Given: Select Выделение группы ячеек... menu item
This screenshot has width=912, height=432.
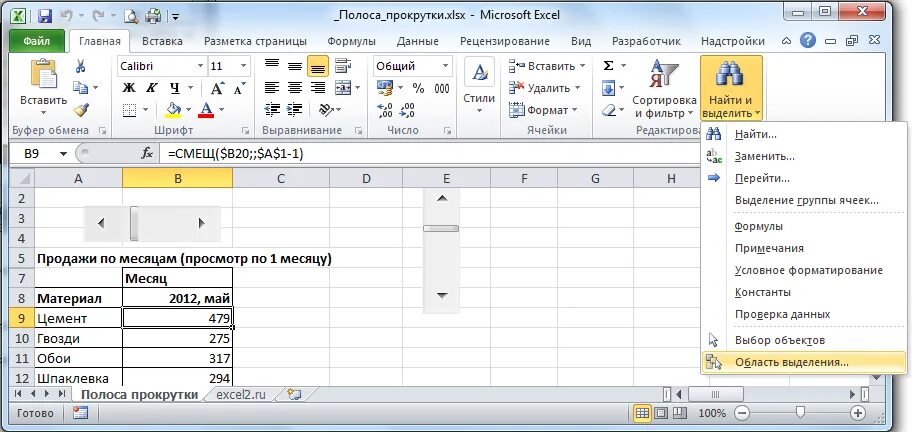Looking at the screenshot, I should pyautogui.click(x=804, y=201).
